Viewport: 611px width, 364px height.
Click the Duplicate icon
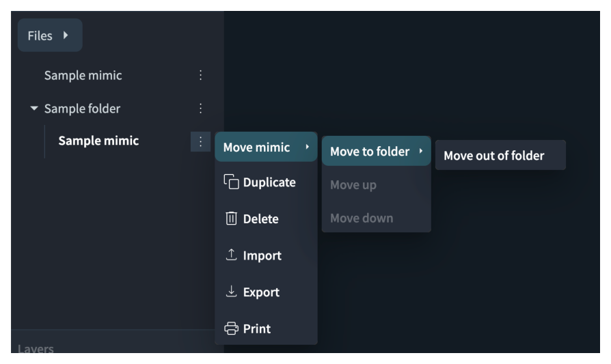[231, 182]
